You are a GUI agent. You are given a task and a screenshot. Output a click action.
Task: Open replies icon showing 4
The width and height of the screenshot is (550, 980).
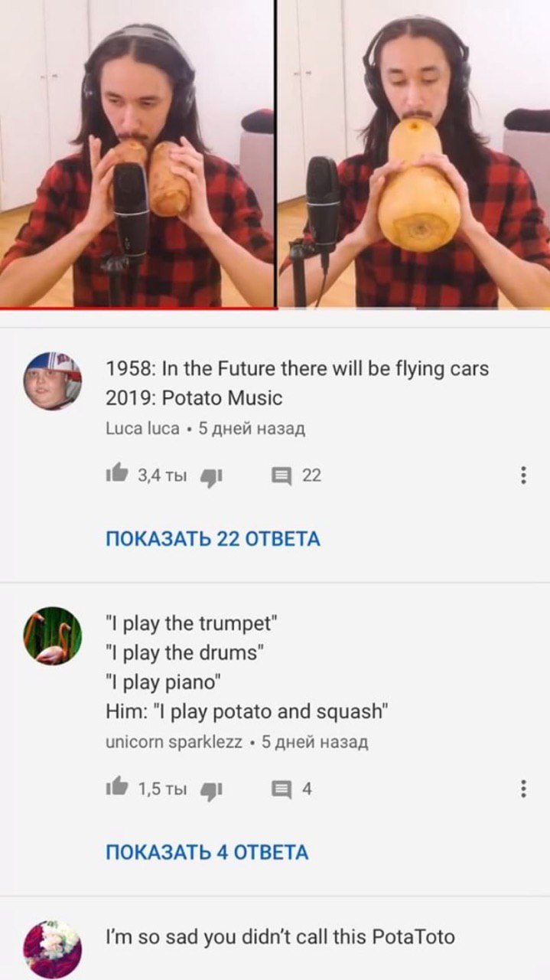pos(282,789)
